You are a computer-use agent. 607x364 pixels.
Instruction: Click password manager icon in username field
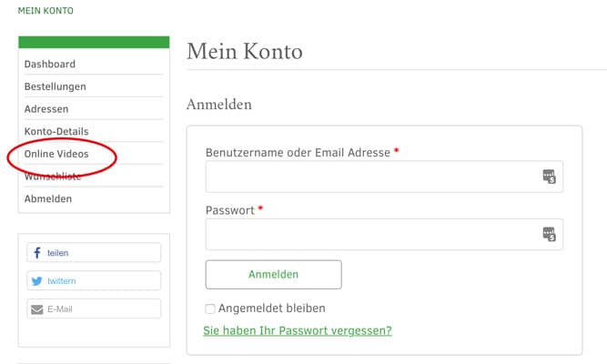pos(549,177)
